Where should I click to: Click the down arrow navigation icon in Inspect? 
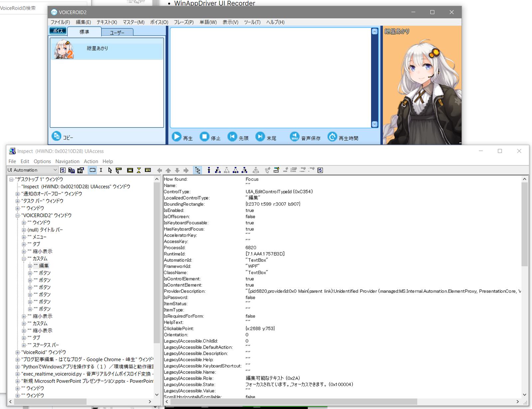click(x=177, y=170)
